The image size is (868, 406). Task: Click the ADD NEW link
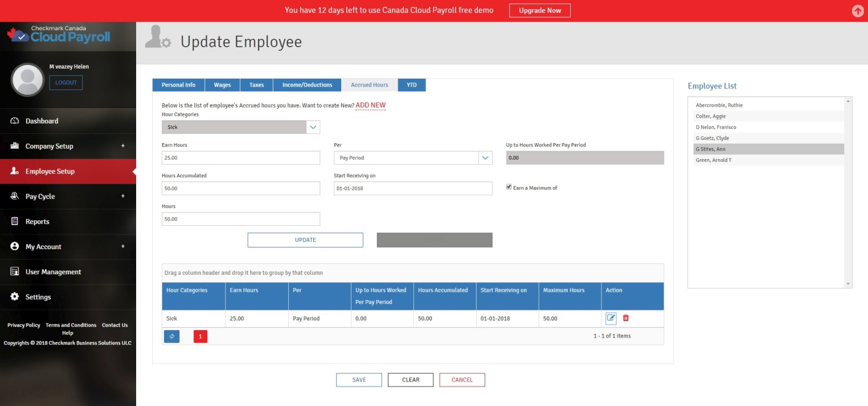[x=370, y=105]
